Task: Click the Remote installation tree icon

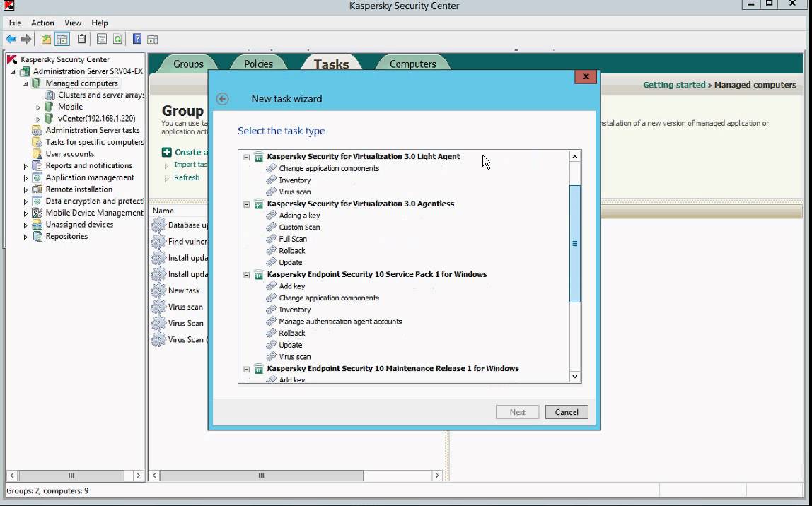Action: 37,189
